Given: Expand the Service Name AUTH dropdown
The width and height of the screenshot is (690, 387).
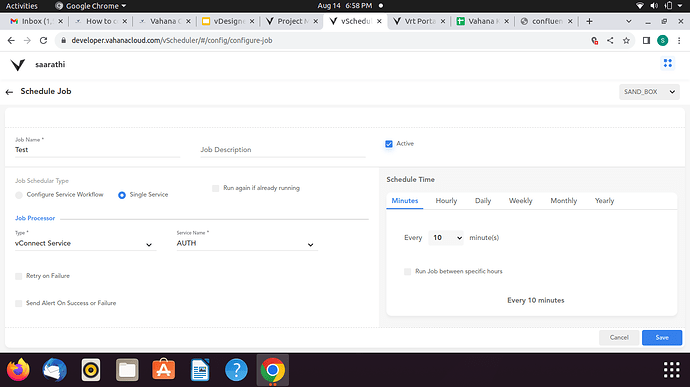Looking at the screenshot, I should (247, 243).
